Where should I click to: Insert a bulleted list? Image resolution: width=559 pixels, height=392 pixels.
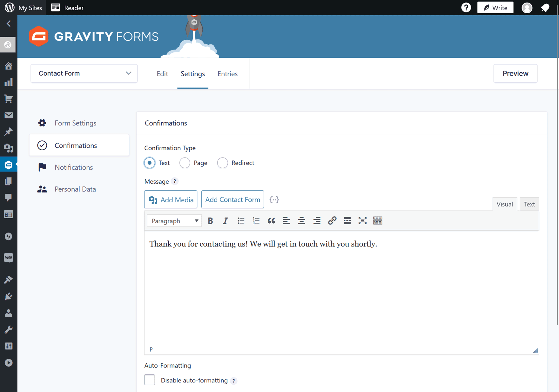241,221
